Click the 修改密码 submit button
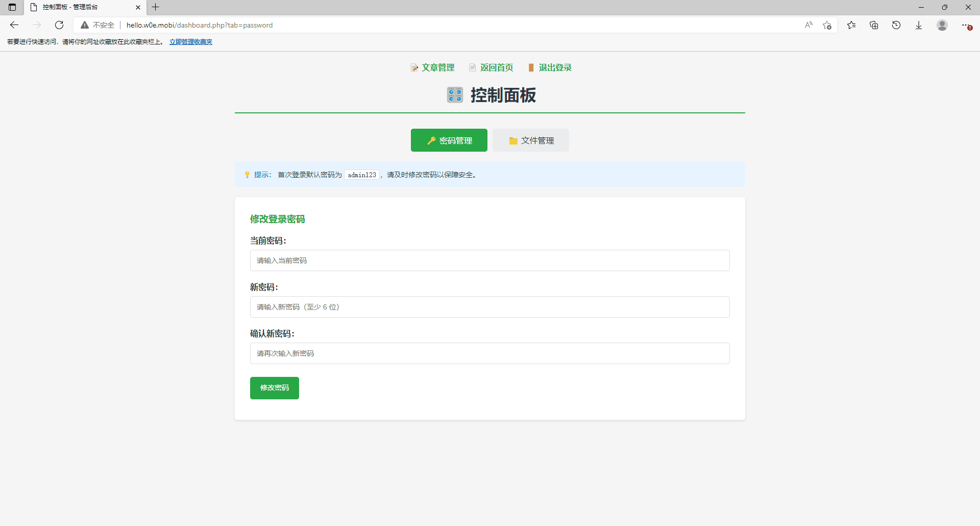Image resolution: width=980 pixels, height=526 pixels. coord(274,388)
